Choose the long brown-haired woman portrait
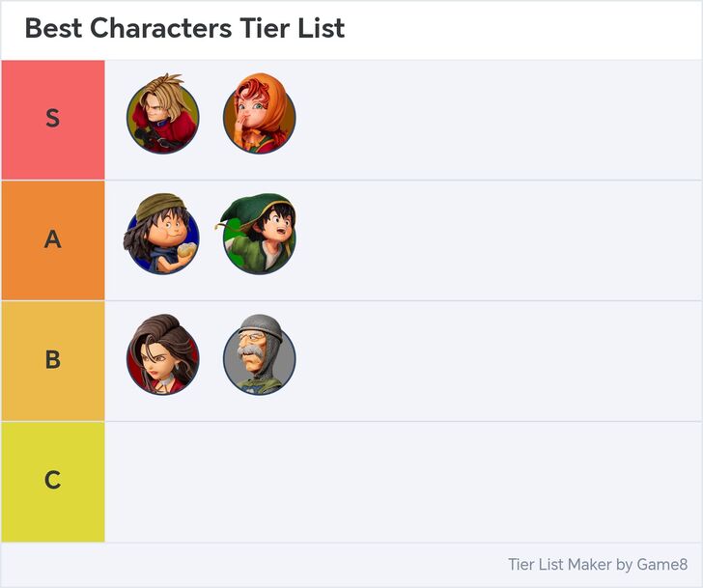 [x=162, y=359]
